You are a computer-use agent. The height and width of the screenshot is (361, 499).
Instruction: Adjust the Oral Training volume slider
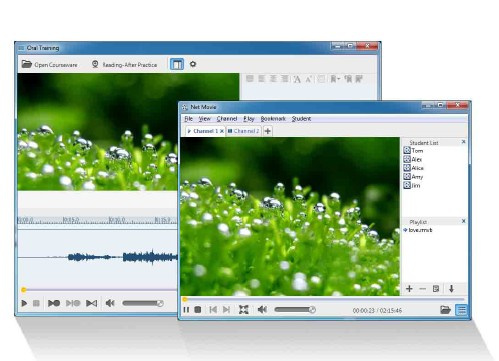[143, 303]
